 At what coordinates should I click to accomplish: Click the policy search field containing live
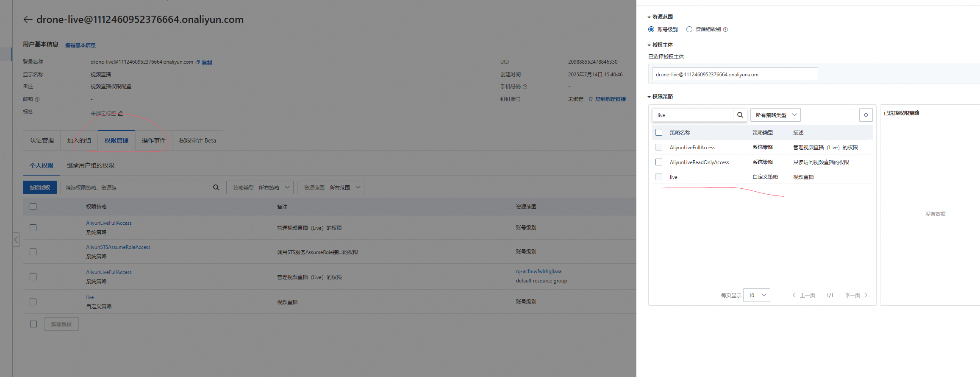[x=693, y=115]
